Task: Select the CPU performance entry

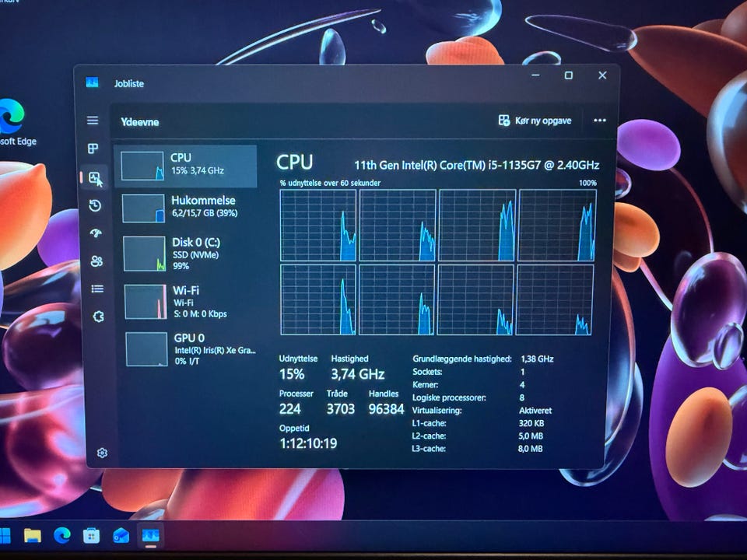Action: (x=186, y=166)
